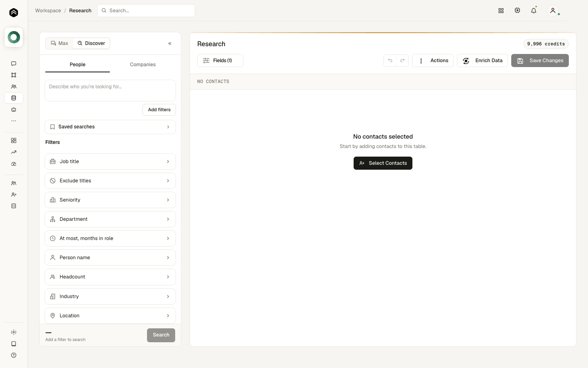Screen dimensions: 588x368
Task: Select the database icon in sidebar
Action: 13,98
